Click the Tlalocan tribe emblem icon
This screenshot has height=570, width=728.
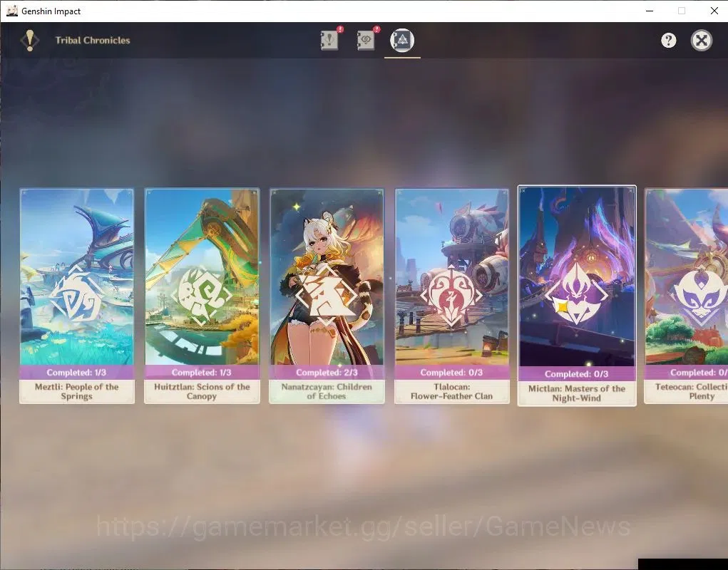pos(451,296)
